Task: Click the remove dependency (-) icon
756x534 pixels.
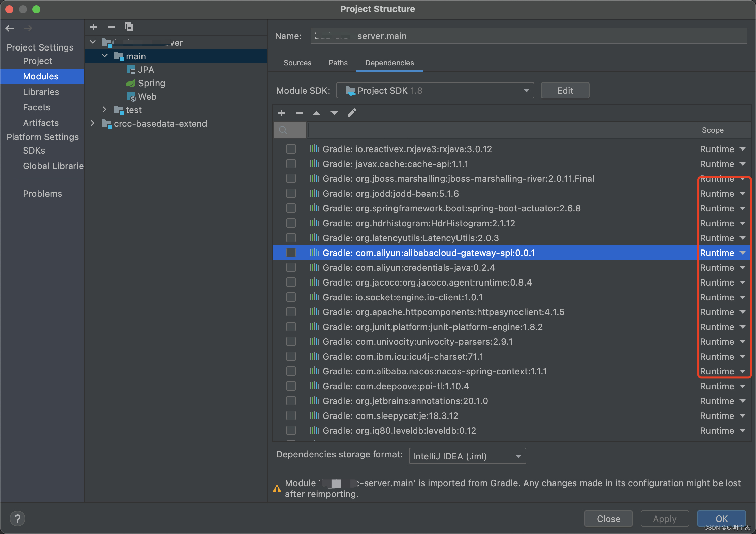Action: pyautogui.click(x=299, y=113)
